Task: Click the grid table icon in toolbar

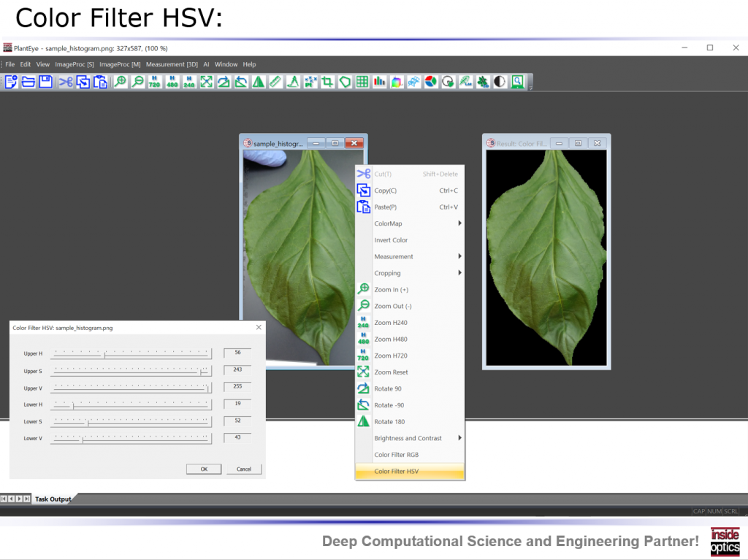Action: click(362, 82)
